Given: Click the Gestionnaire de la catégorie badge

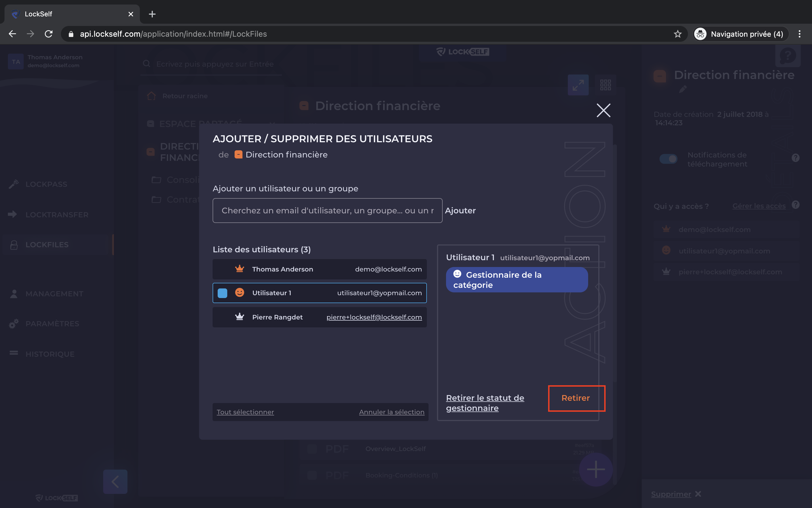Looking at the screenshot, I should [517, 280].
